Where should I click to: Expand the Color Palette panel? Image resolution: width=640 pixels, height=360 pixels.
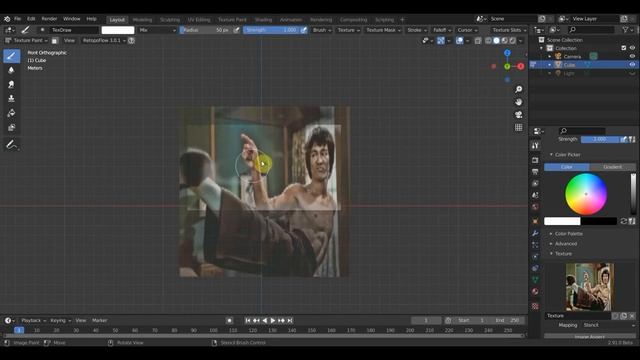click(x=568, y=233)
